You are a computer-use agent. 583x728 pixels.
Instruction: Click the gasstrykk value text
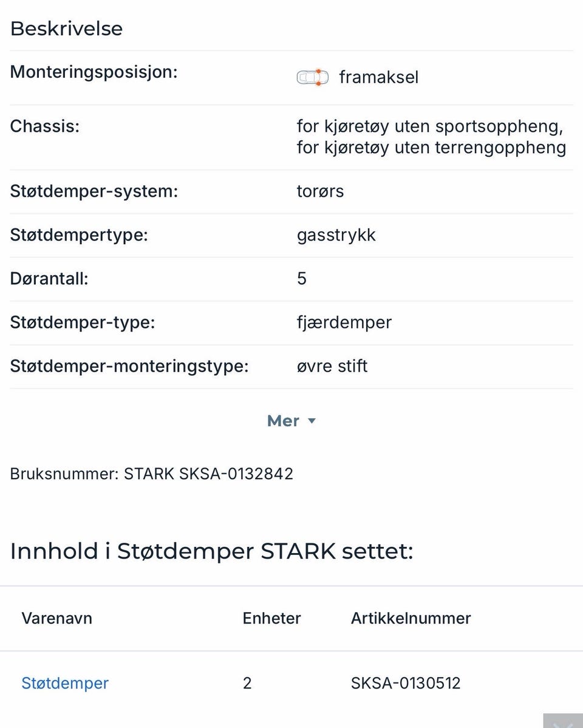tap(336, 235)
